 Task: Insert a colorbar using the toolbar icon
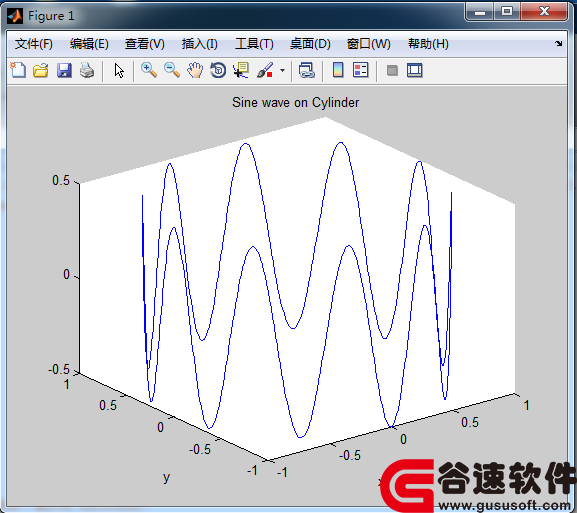tap(338, 70)
